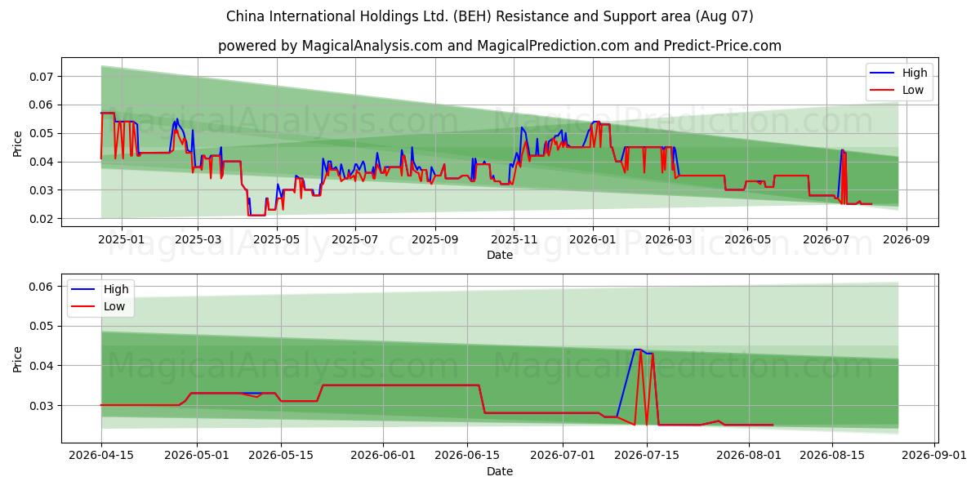Screen dimensions: 980x490
Task: Click the 2026-01 date tick label
Action: tap(593, 239)
